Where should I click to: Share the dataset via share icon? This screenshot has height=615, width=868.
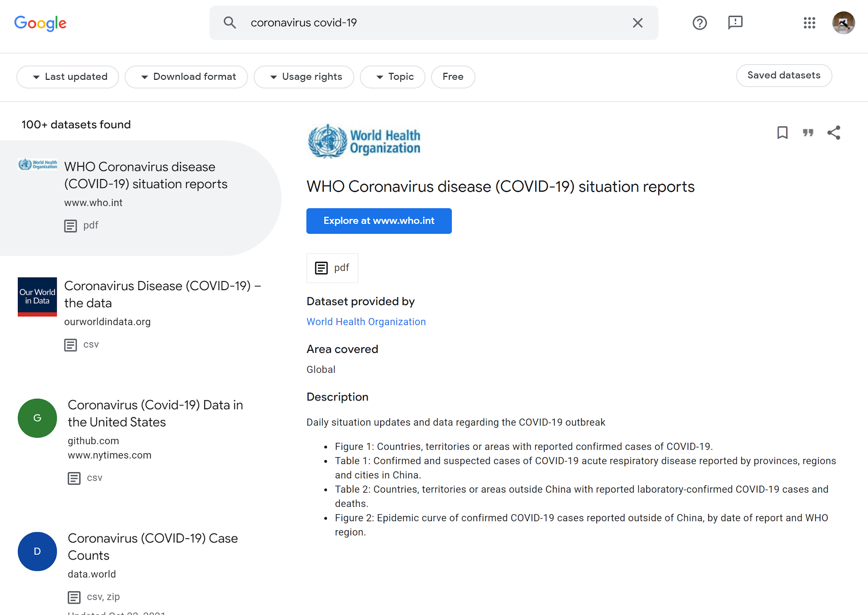click(834, 133)
